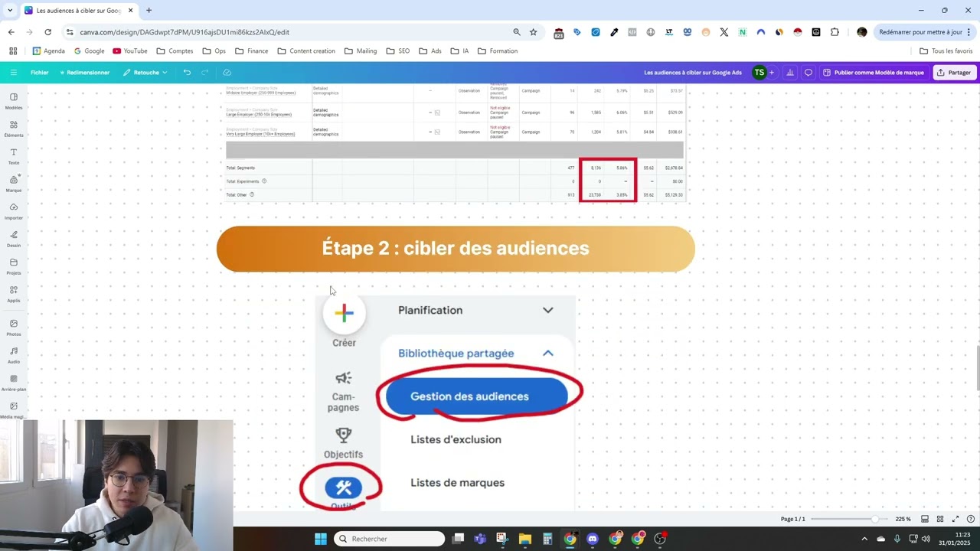Open the Formation bookmarks folder
This screenshot has height=551, width=980.
(x=498, y=51)
